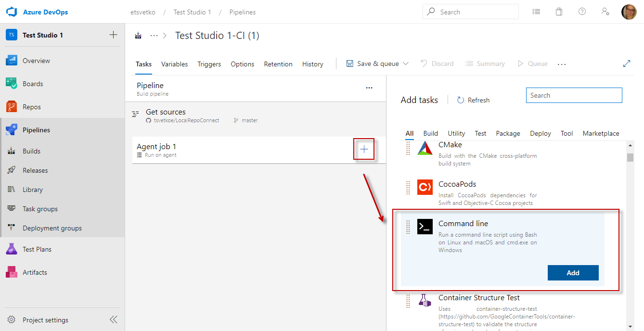Screen dimensions: 644x331
Task: Select the CocoaPods task icon
Action: 425,187
